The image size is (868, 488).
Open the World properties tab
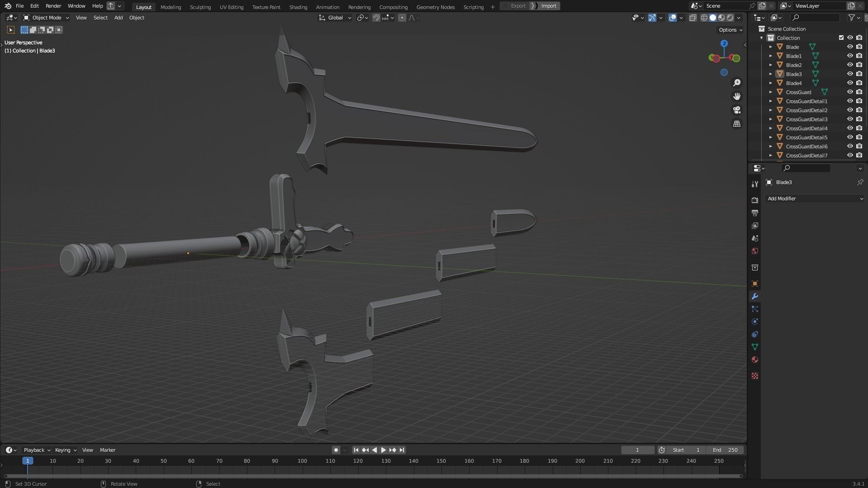pyautogui.click(x=754, y=251)
